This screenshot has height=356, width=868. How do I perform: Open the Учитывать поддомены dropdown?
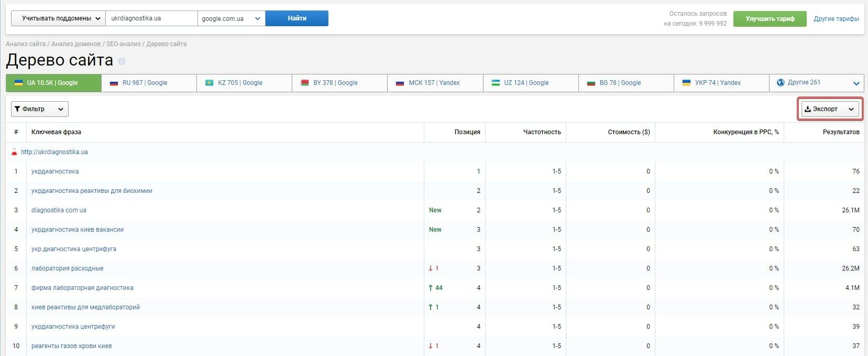coord(58,18)
